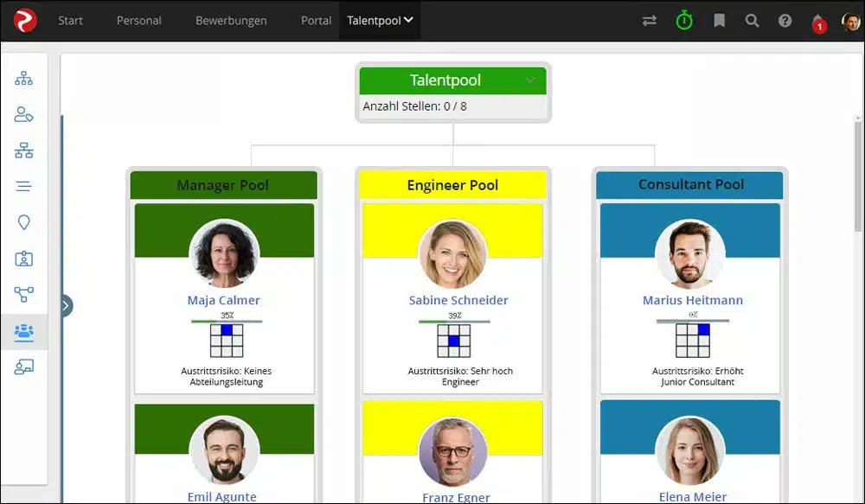Expand the collapsed side panel arrow

click(x=65, y=305)
